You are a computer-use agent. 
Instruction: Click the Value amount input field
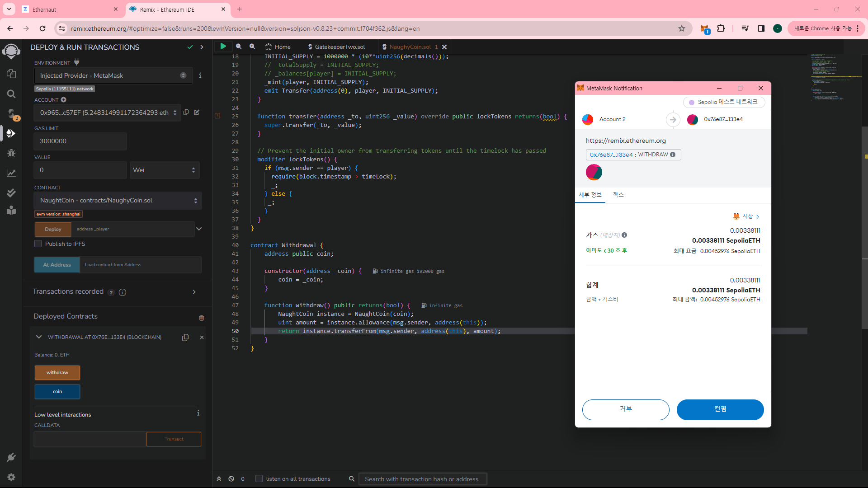click(80, 170)
